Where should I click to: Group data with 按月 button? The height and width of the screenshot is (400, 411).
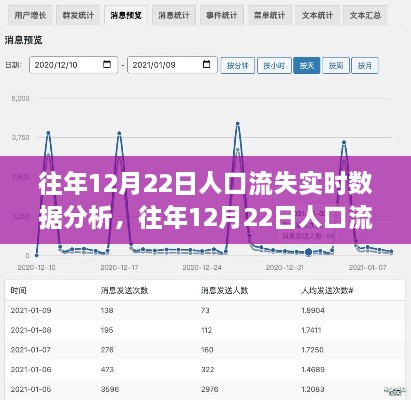point(365,65)
